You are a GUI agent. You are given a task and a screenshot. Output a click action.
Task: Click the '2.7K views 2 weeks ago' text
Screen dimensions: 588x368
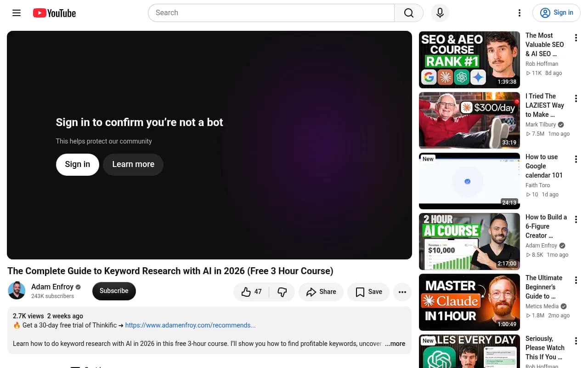48,316
